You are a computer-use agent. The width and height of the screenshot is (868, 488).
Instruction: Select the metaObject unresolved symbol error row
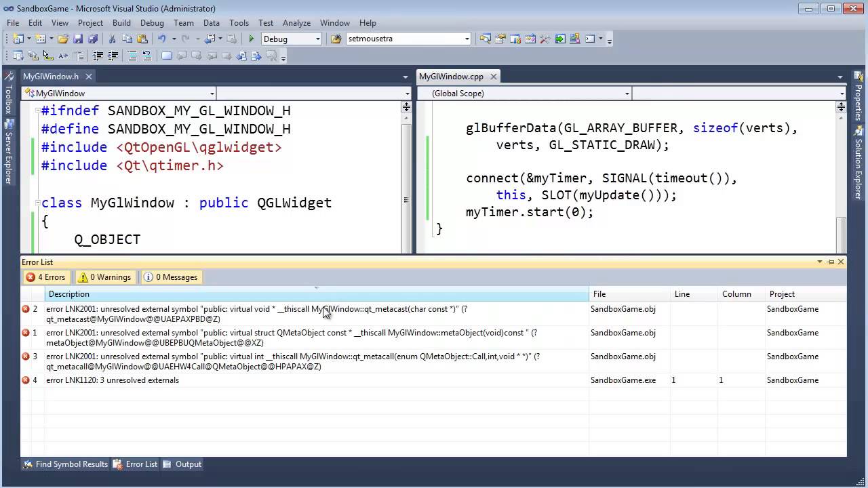pyautogui.click(x=433, y=338)
